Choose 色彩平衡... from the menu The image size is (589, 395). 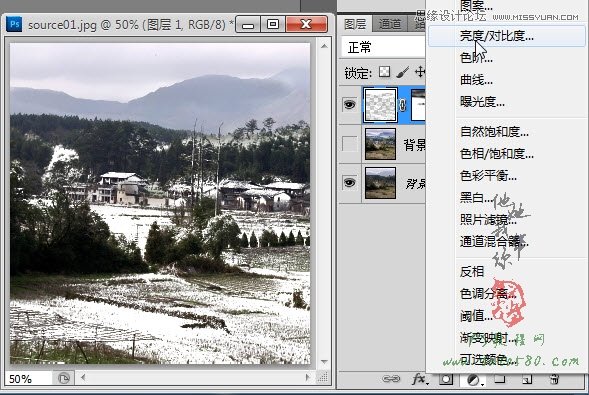coord(488,175)
